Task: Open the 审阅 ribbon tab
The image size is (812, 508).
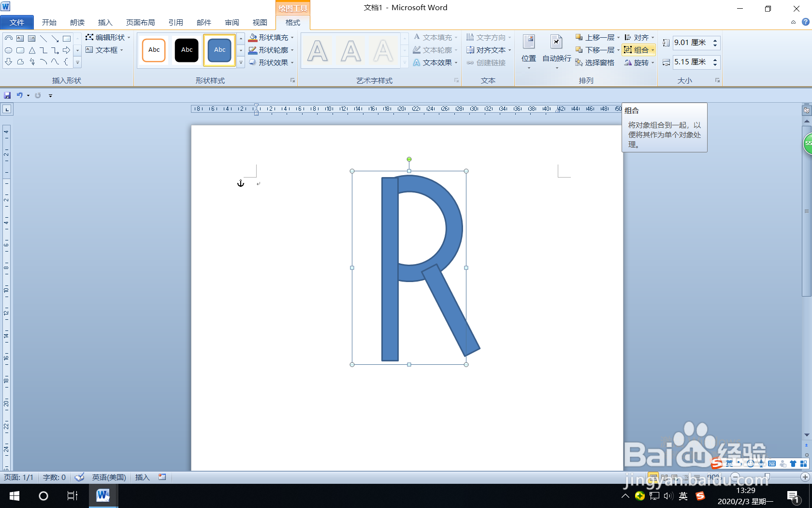Action: [x=232, y=22]
